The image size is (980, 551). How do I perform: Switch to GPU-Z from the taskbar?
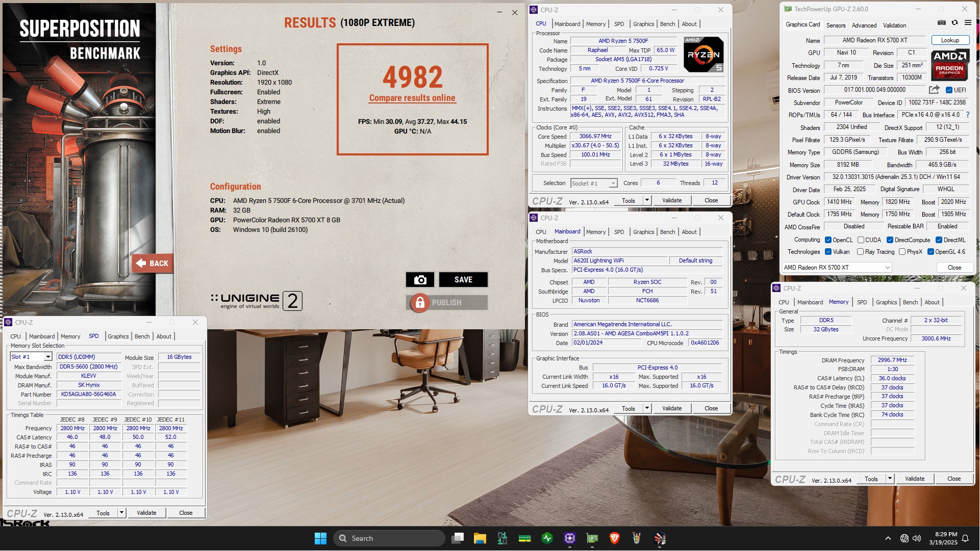click(x=592, y=538)
